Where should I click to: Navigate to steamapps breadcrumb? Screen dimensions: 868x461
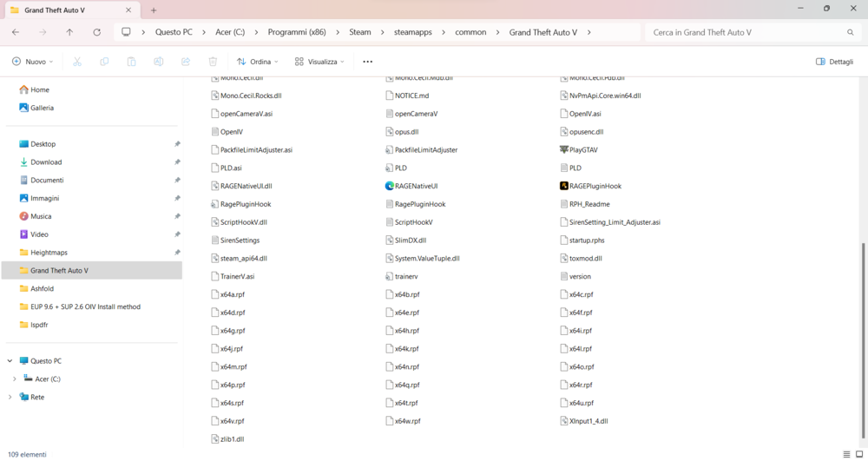(x=413, y=32)
